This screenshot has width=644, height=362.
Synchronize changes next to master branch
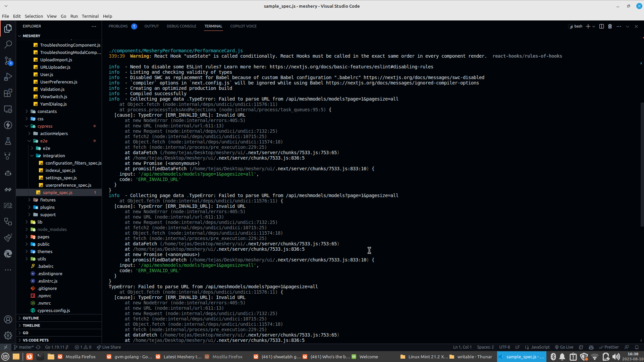38,347
